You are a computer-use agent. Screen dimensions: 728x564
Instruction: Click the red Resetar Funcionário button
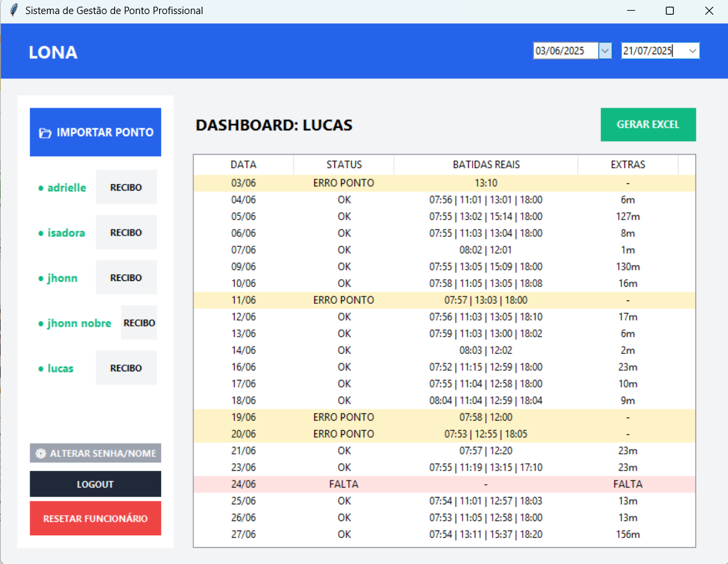point(96,519)
